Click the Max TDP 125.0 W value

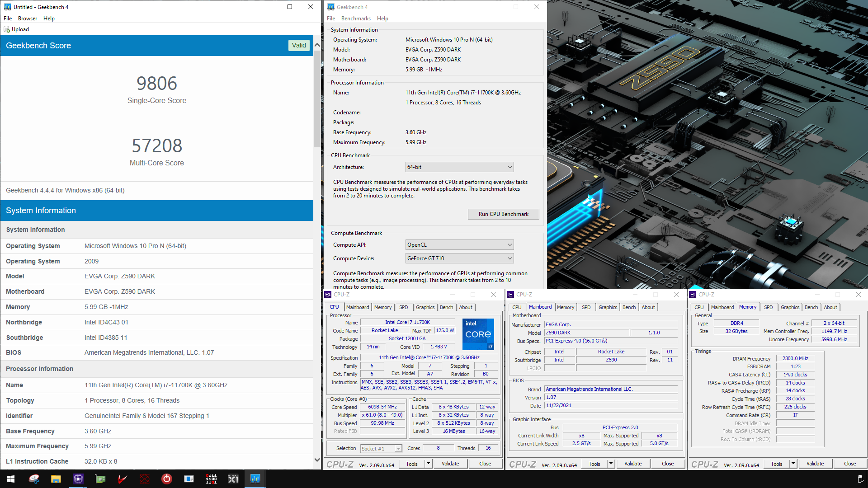tap(445, 331)
